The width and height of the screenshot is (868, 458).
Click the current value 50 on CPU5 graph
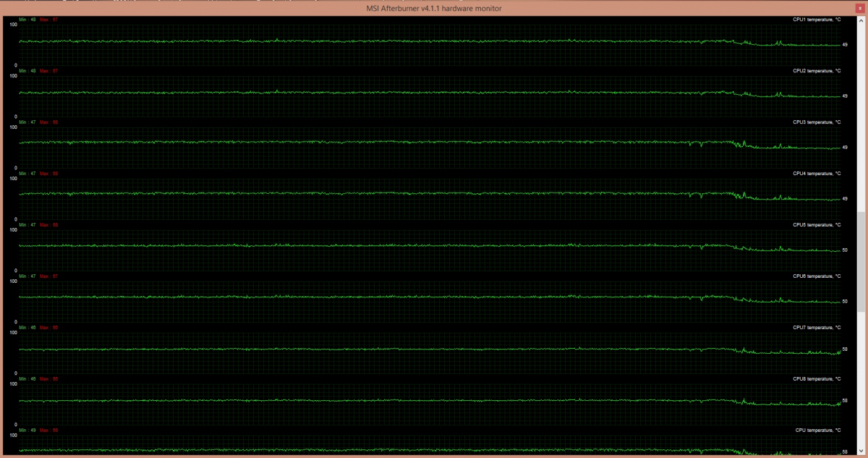pyautogui.click(x=845, y=250)
